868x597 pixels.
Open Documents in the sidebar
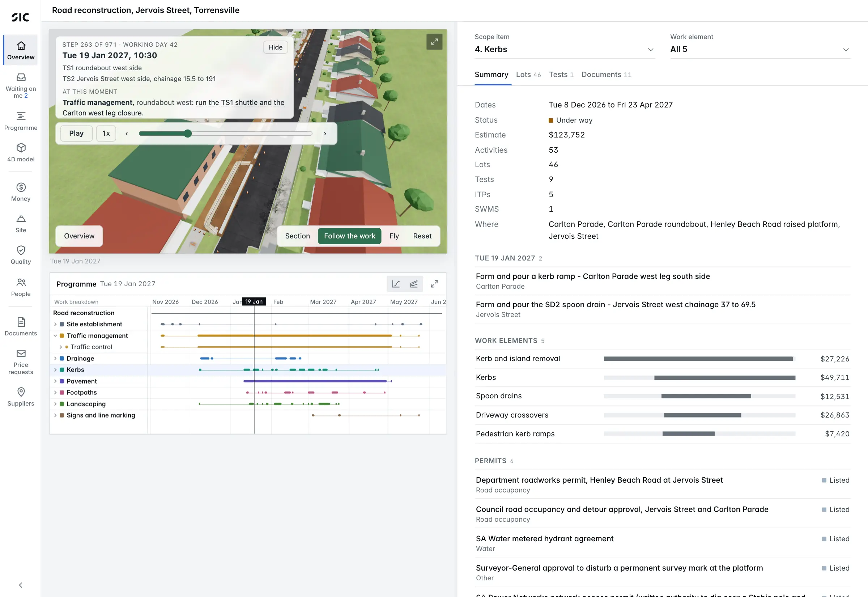click(21, 327)
